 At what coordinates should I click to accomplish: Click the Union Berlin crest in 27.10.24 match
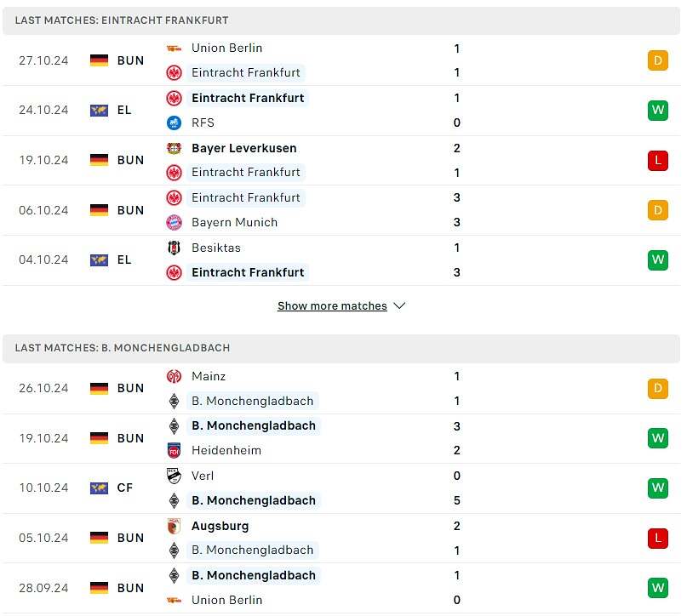(x=174, y=48)
